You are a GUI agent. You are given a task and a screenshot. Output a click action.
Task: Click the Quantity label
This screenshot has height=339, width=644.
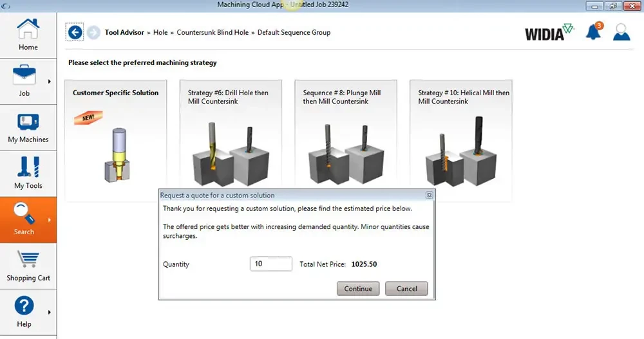(176, 264)
